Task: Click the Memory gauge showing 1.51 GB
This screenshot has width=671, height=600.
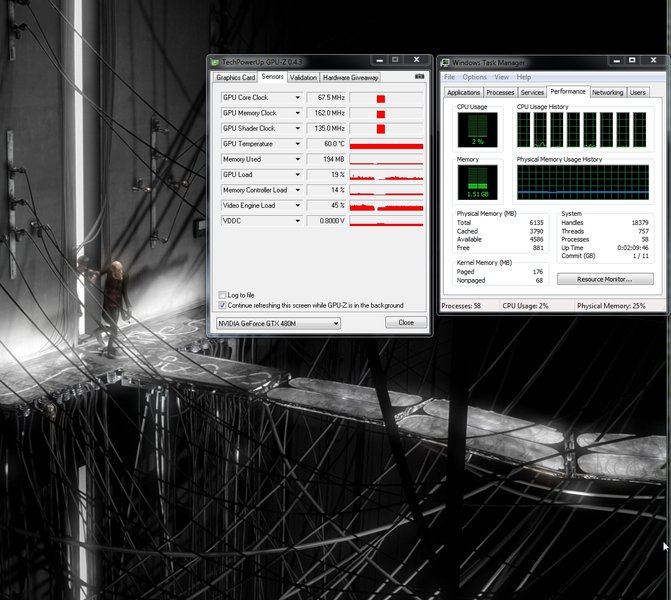Action: [478, 183]
